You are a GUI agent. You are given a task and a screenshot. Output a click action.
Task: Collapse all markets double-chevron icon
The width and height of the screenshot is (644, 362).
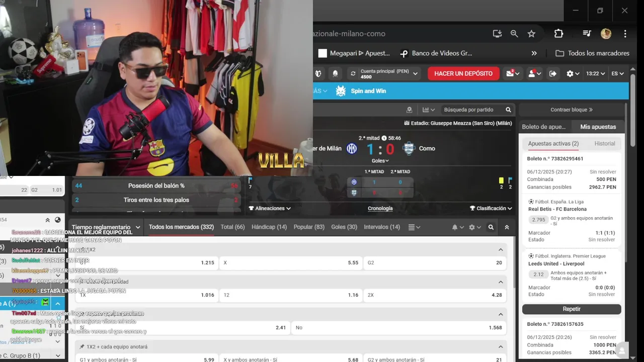click(x=507, y=227)
